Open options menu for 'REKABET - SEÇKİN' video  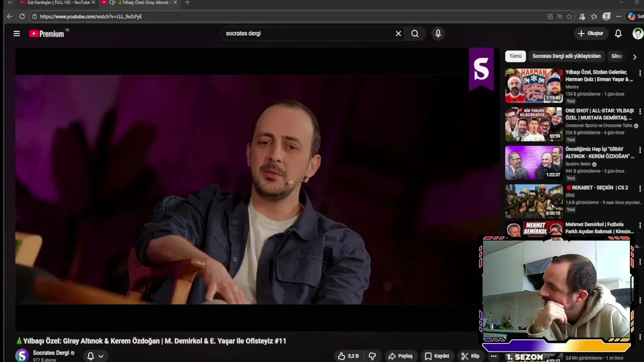[640, 189]
